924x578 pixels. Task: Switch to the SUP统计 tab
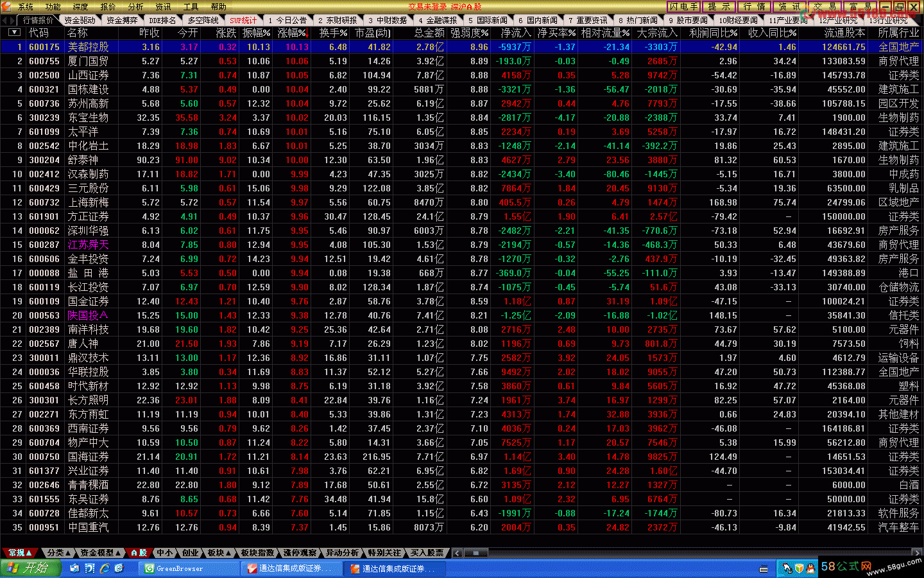pyautogui.click(x=243, y=21)
